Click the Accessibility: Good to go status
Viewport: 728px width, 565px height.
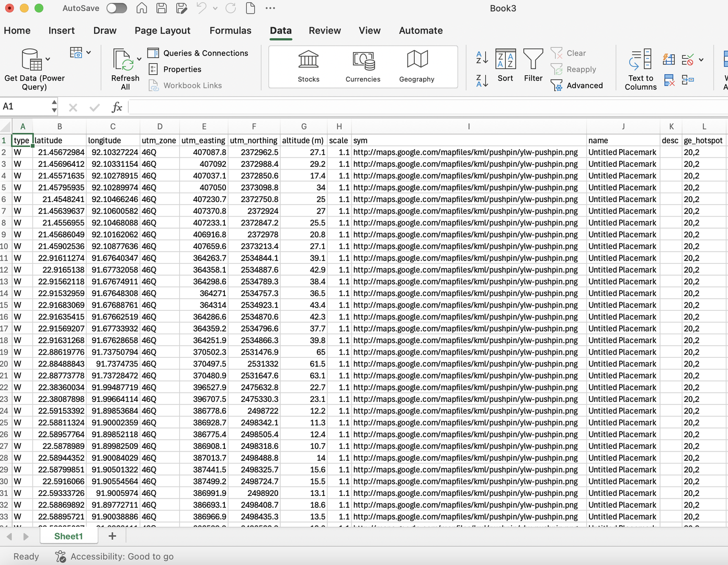coord(115,556)
